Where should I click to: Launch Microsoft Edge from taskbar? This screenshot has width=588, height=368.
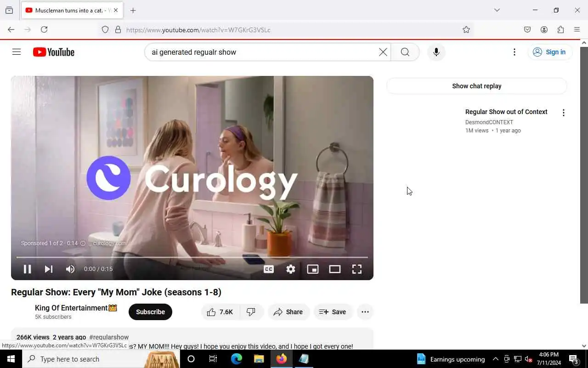click(237, 359)
